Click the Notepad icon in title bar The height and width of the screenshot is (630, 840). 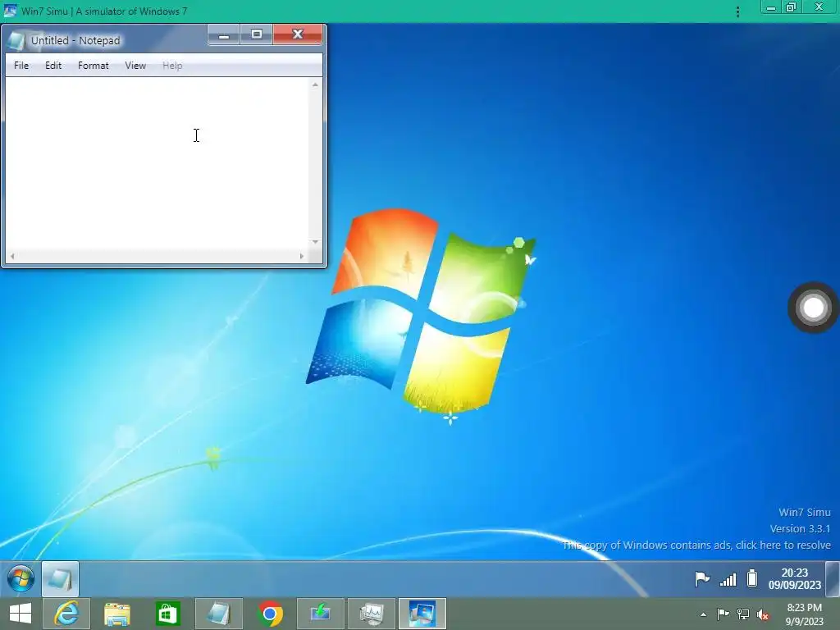[16, 41]
